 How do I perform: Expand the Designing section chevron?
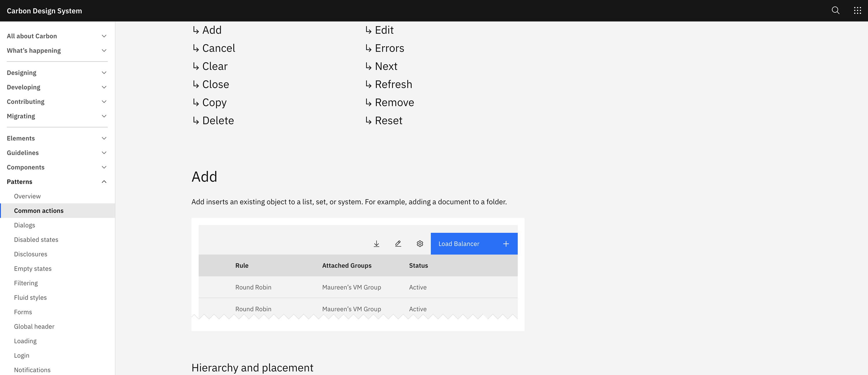pos(104,73)
